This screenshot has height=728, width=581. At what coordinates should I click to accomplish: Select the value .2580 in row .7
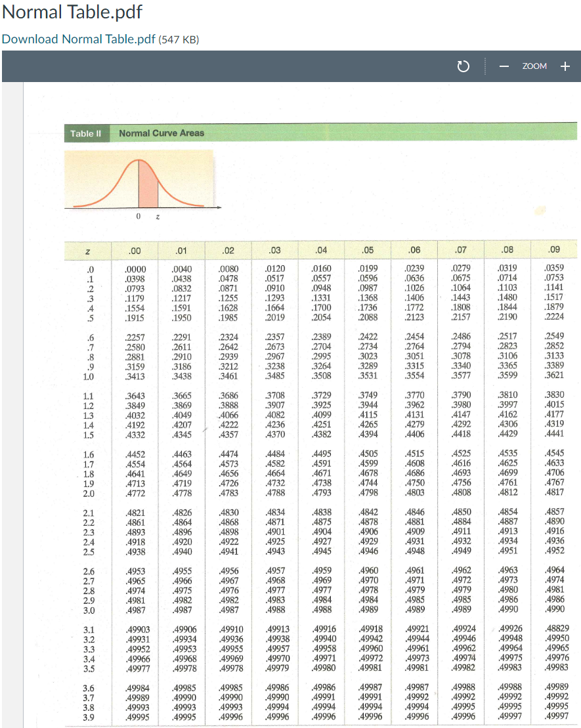pos(135,347)
